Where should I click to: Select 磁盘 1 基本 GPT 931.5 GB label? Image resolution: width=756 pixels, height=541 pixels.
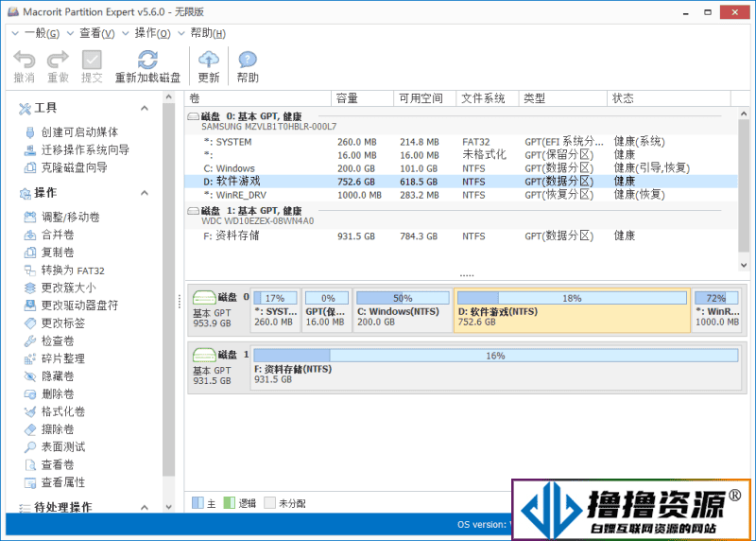click(220, 368)
